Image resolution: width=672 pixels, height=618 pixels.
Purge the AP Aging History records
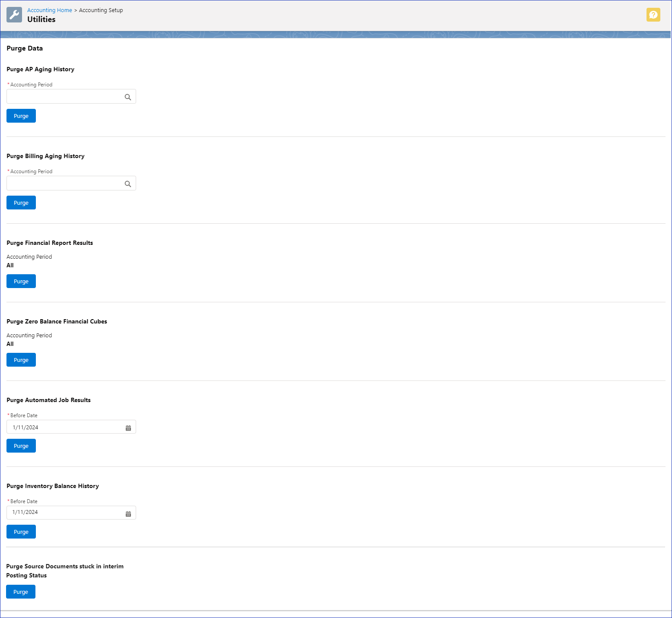click(x=21, y=115)
